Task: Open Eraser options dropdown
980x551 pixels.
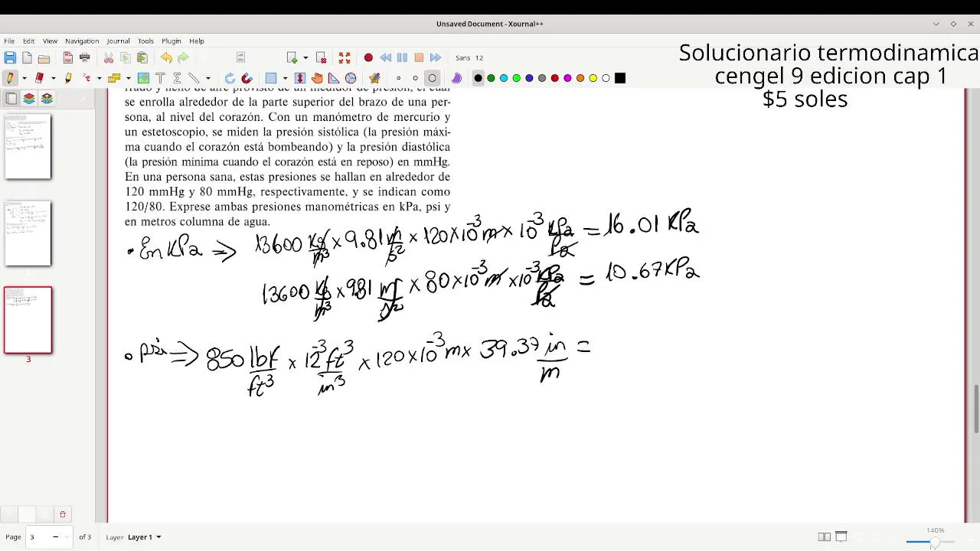Action: [53, 78]
